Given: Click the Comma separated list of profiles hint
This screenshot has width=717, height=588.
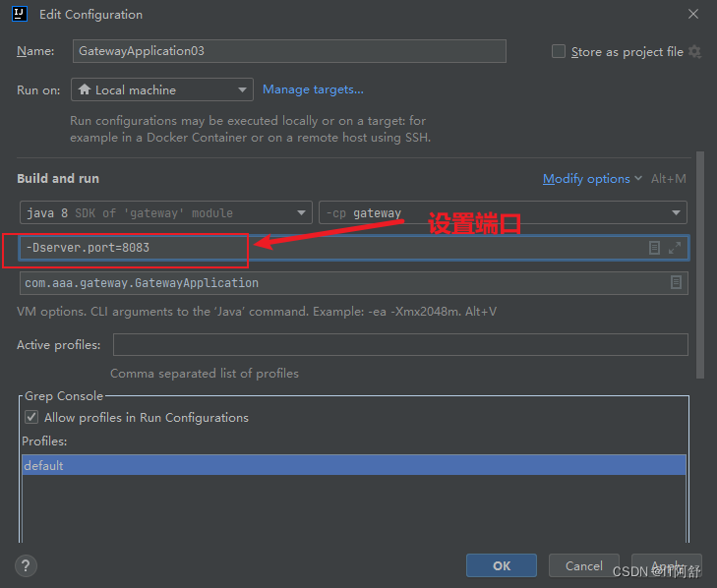Looking at the screenshot, I should pos(205,374).
